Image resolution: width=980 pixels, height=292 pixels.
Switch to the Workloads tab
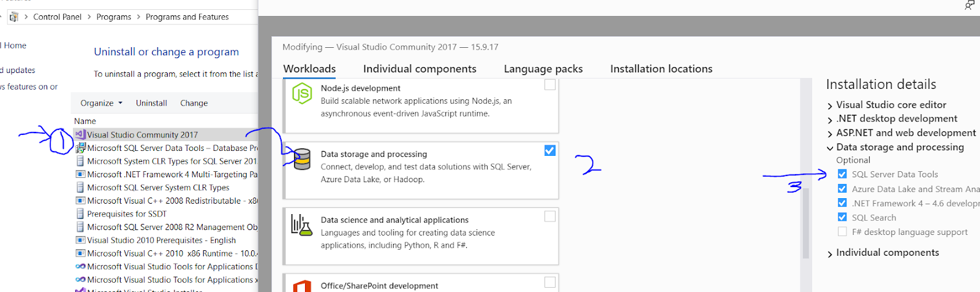pyautogui.click(x=309, y=69)
